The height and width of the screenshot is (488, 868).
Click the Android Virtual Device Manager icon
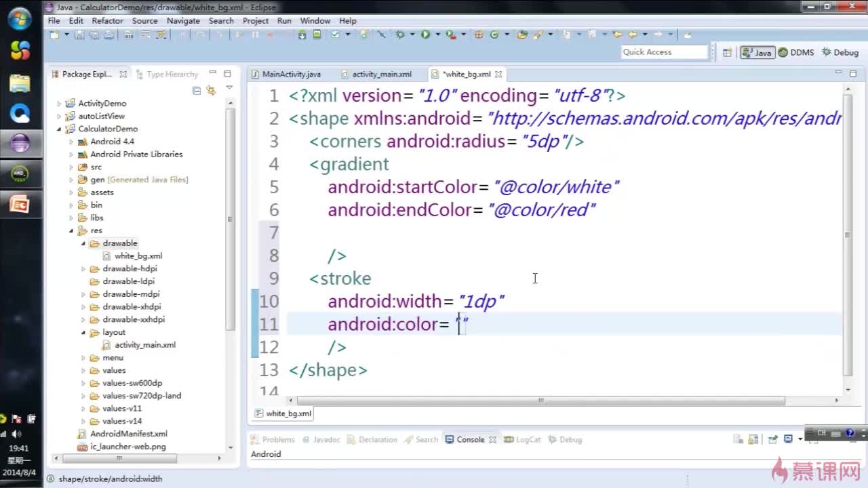point(317,35)
